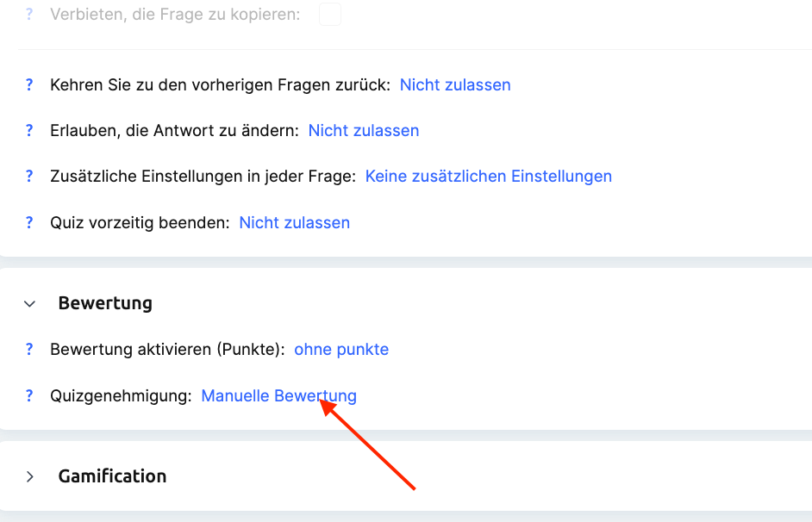Click question mark next to "Erlauben, die Antwort zu ändern"
Image resolution: width=812 pixels, height=522 pixels.
point(29,131)
